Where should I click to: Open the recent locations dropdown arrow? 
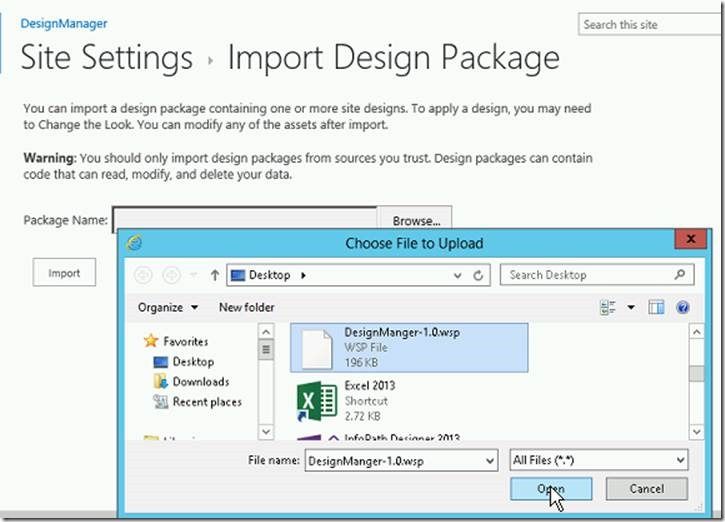[194, 276]
